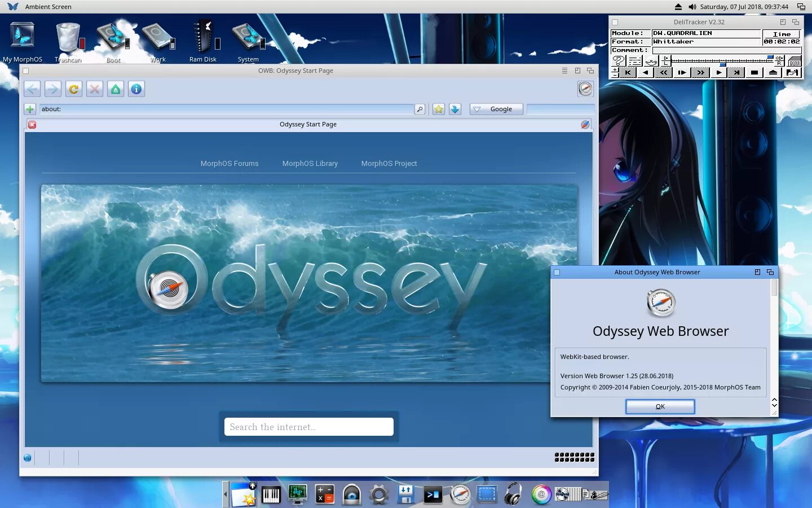Click the previous module K button
Viewport: 812px width, 508px height.
click(628, 72)
